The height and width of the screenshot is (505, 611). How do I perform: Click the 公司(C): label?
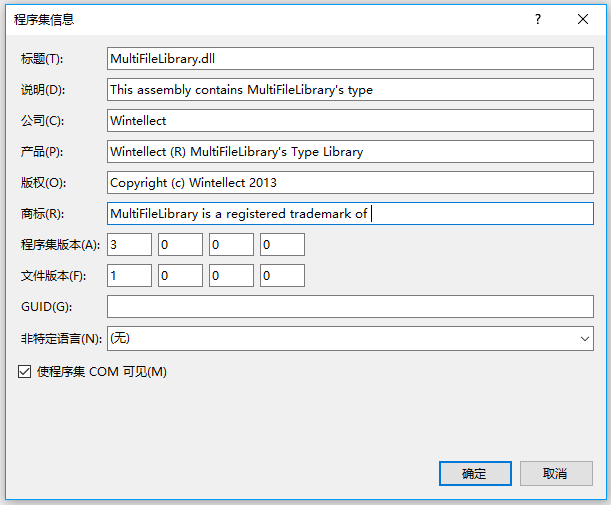[42, 121]
